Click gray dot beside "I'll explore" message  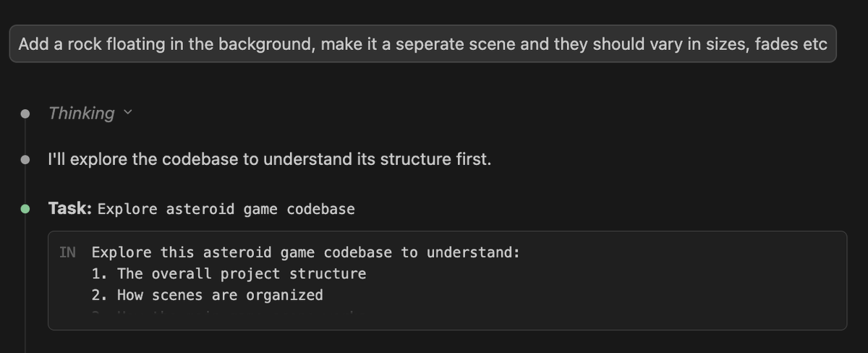click(x=25, y=159)
